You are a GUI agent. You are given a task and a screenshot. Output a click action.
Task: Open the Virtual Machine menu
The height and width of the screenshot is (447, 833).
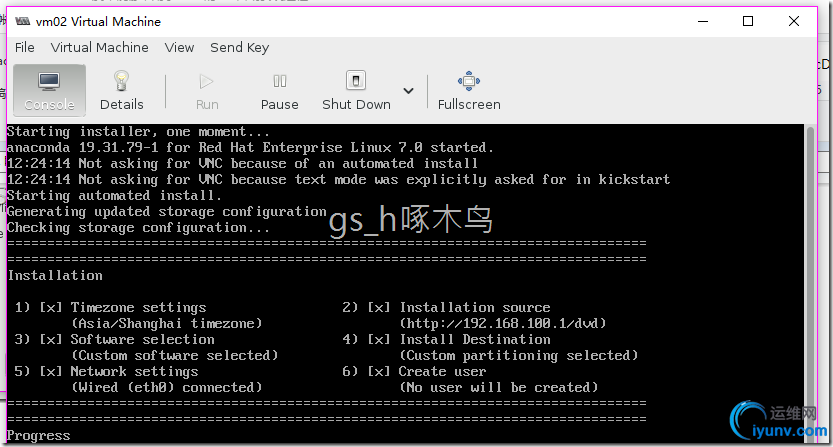[x=100, y=47]
